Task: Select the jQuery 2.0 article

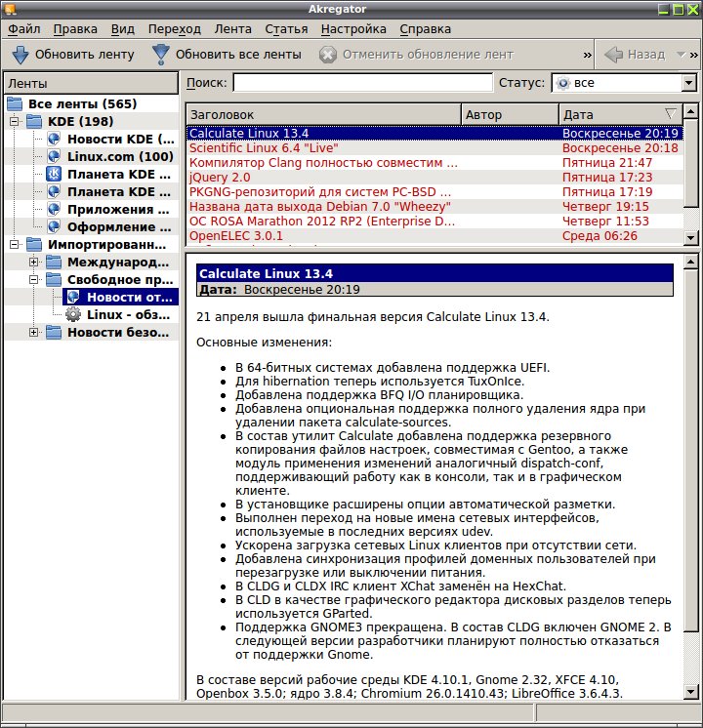Action: (x=434, y=178)
